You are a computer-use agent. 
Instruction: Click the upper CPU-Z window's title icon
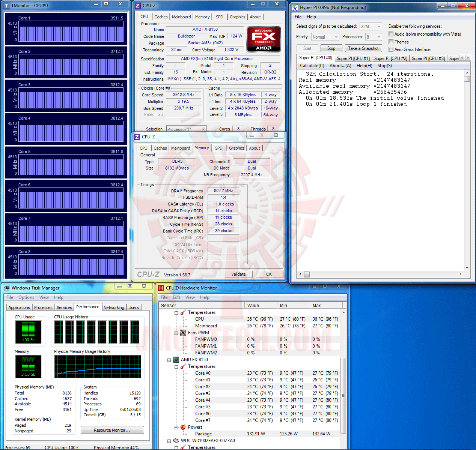pyautogui.click(x=138, y=6)
